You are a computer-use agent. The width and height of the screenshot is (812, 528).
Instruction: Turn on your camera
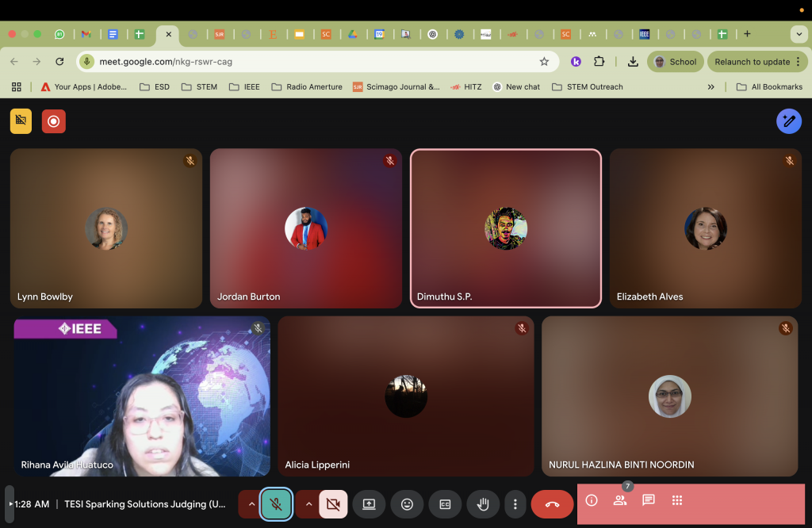[333, 504]
